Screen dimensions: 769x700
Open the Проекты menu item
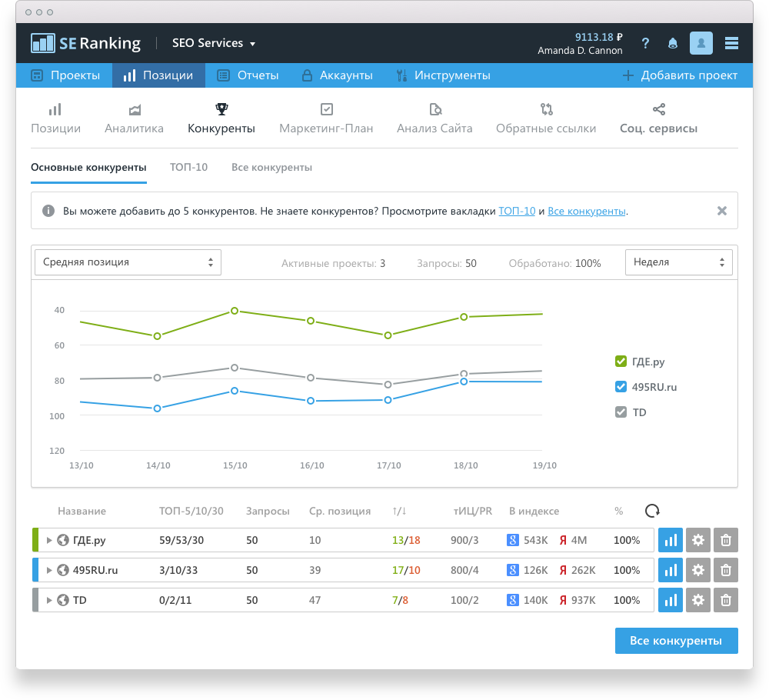[65, 75]
